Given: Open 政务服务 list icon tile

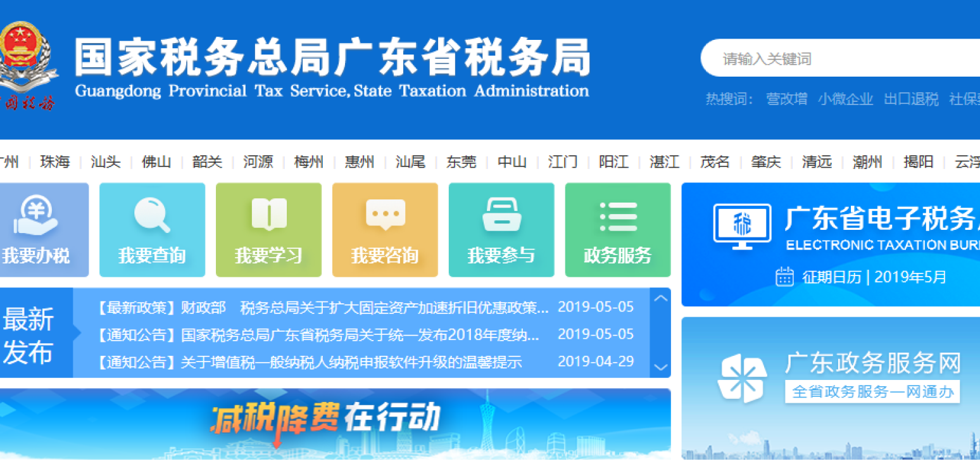Looking at the screenshot, I should 618,215.
